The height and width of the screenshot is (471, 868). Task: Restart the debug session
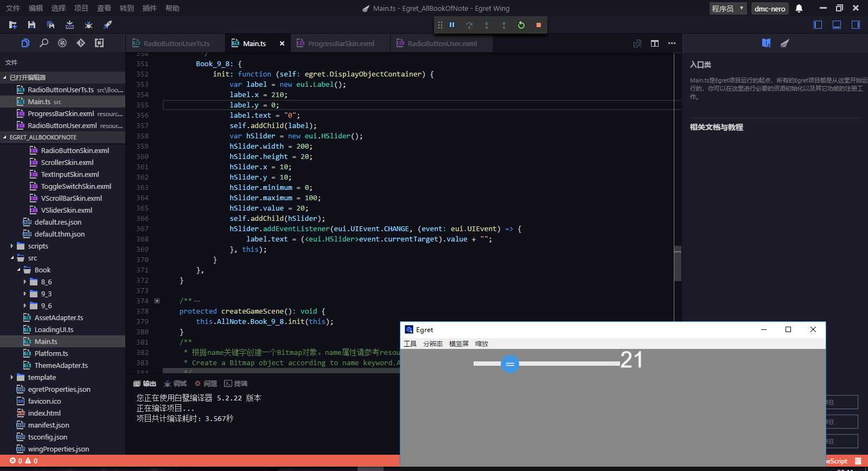[x=521, y=25]
